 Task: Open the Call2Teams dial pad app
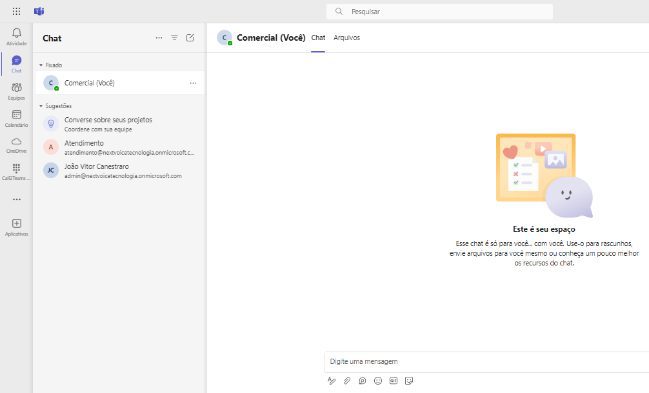point(17,171)
